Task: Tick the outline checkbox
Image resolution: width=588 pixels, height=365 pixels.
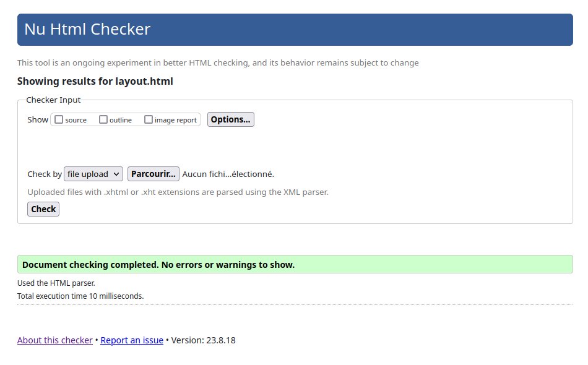Action: pos(103,119)
